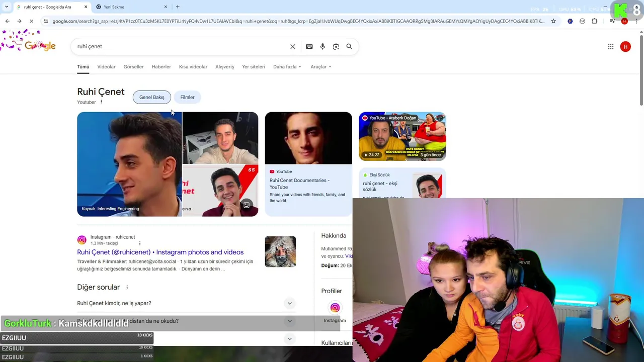Open the red-background smiling photo thumbnail

[x=220, y=191]
